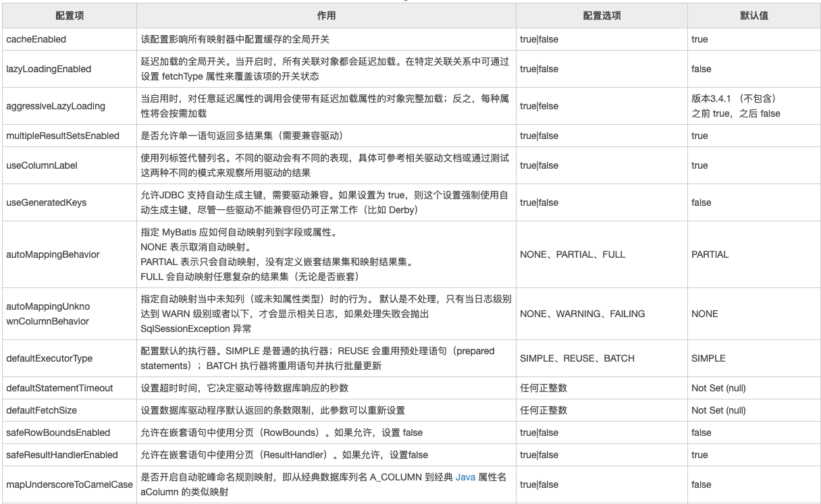This screenshot has height=504, width=821.
Task: Click the description mentioning ResultHandler pagination
Action: [x=284, y=455]
